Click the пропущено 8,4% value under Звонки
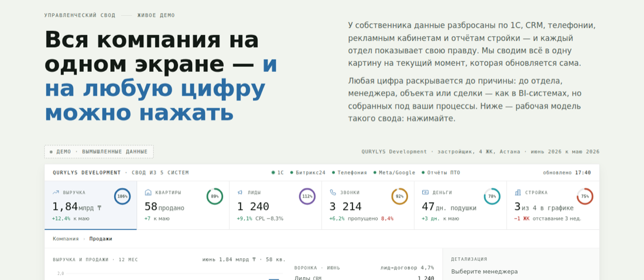This screenshot has height=280, width=644. (x=371, y=219)
